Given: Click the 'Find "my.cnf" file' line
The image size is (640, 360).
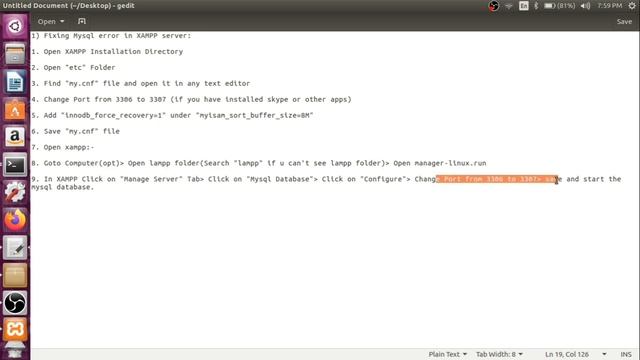Looking at the screenshot, I should tap(141, 83).
